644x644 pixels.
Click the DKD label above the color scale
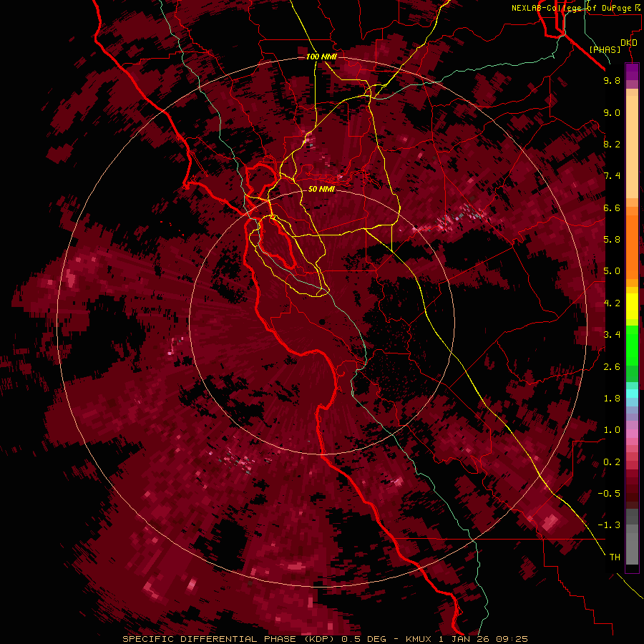pyautogui.click(x=629, y=43)
